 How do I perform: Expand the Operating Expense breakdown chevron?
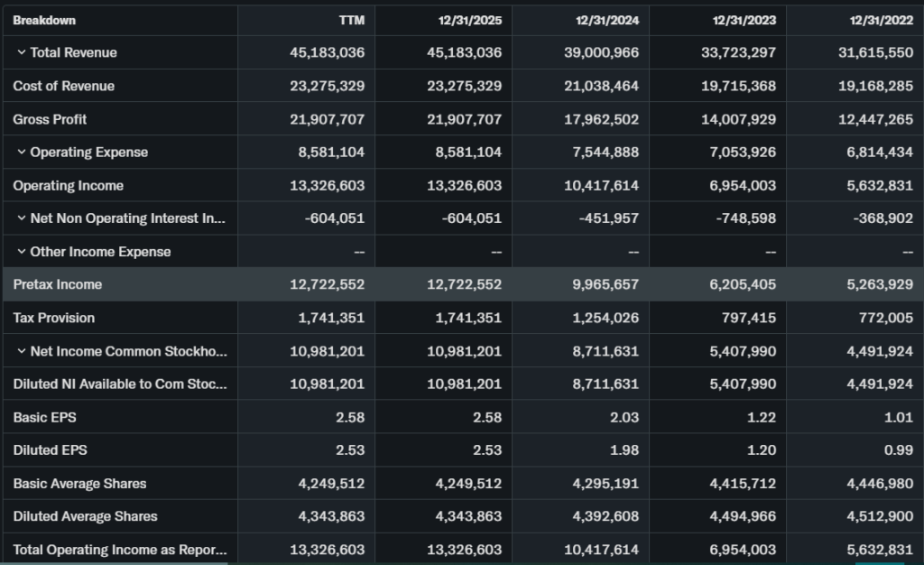coord(22,152)
